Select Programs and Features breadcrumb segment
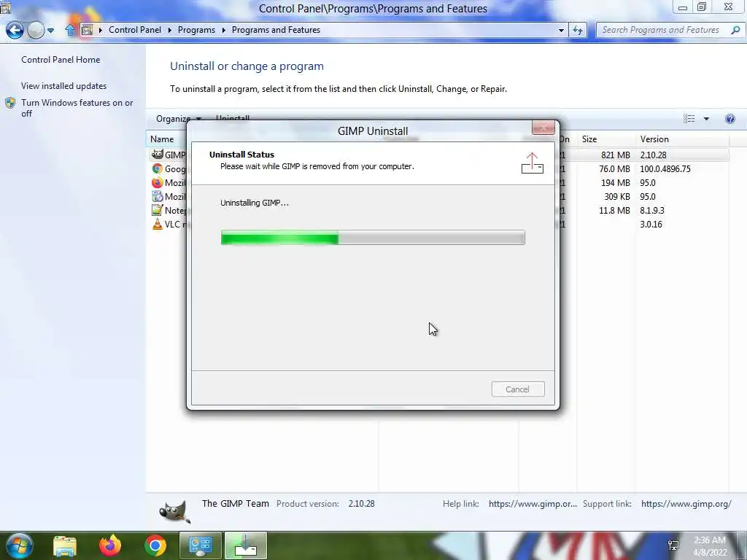The image size is (747, 560). [276, 29]
